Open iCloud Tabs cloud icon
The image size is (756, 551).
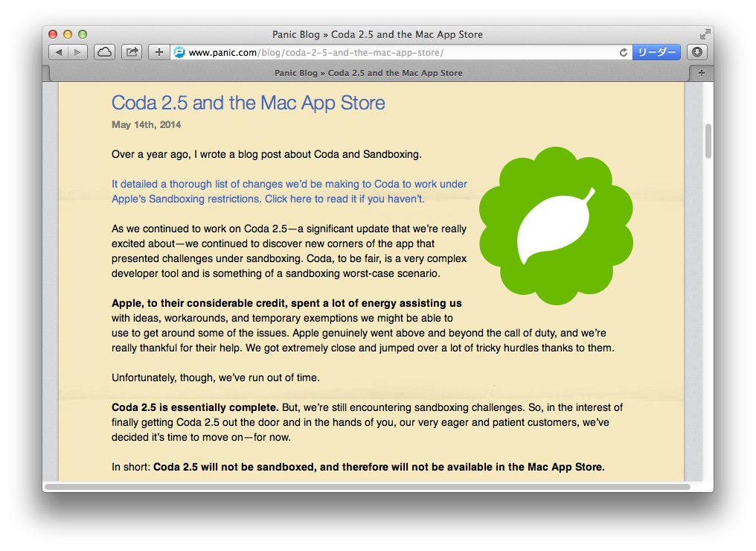104,52
